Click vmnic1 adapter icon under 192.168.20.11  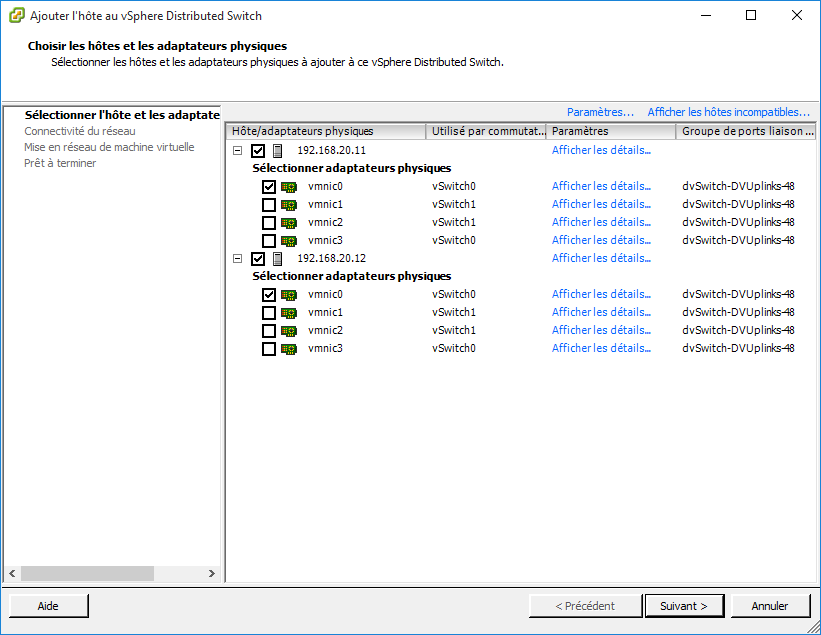[x=289, y=205]
